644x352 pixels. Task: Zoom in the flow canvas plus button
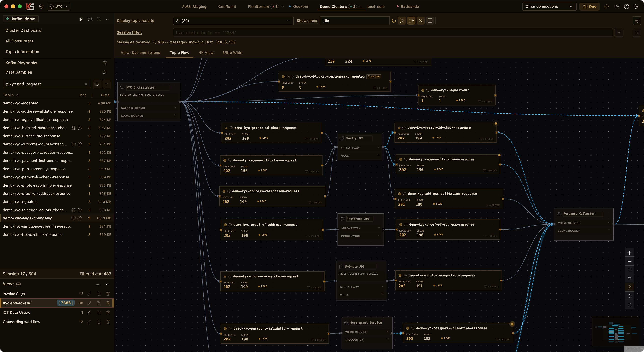click(630, 253)
